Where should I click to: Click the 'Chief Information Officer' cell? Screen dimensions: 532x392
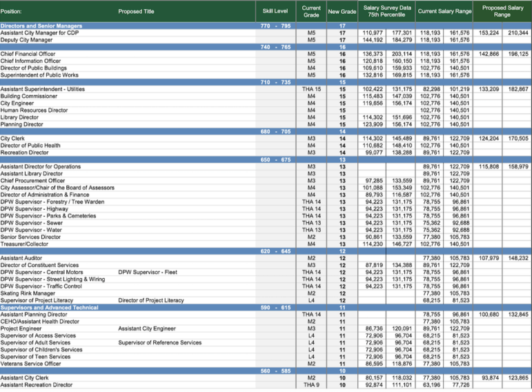(30, 61)
